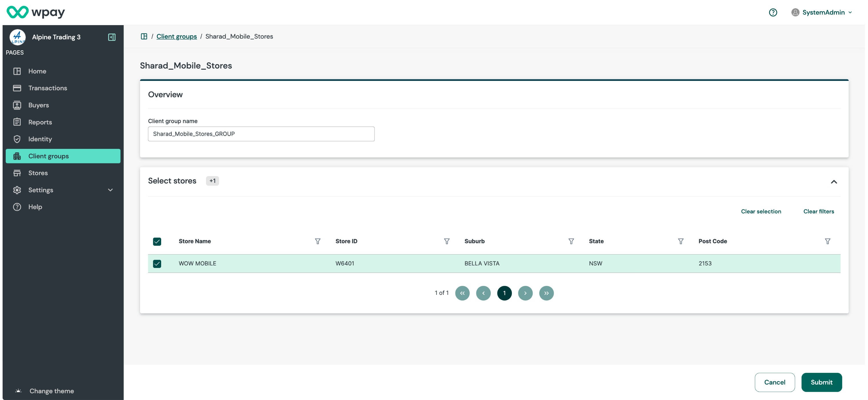The image size is (868, 400).
Task: Submit the client group form
Action: pyautogui.click(x=821, y=382)
